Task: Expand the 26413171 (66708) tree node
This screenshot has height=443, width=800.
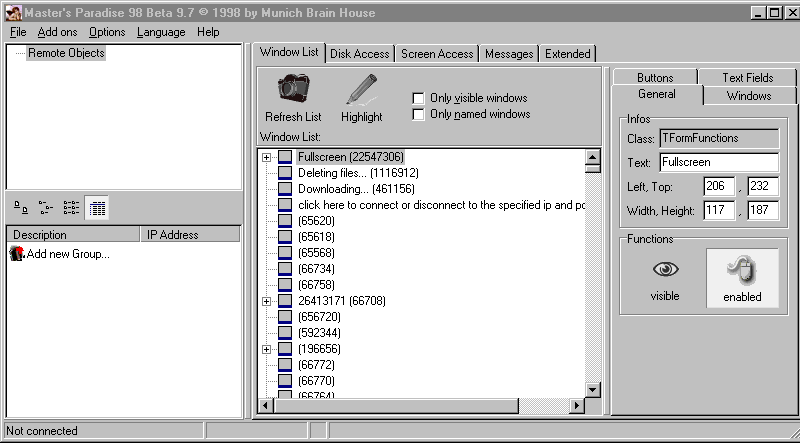Action: pos(266,301)
